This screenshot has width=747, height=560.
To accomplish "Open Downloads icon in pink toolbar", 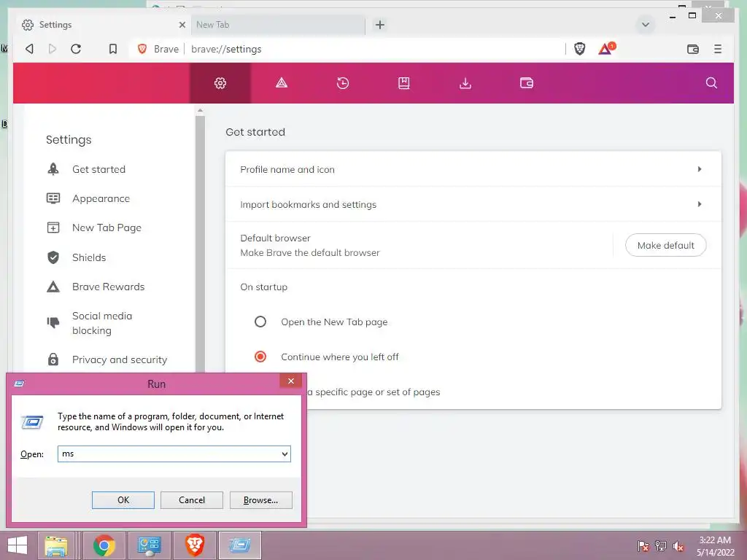I will pos(465,83).
